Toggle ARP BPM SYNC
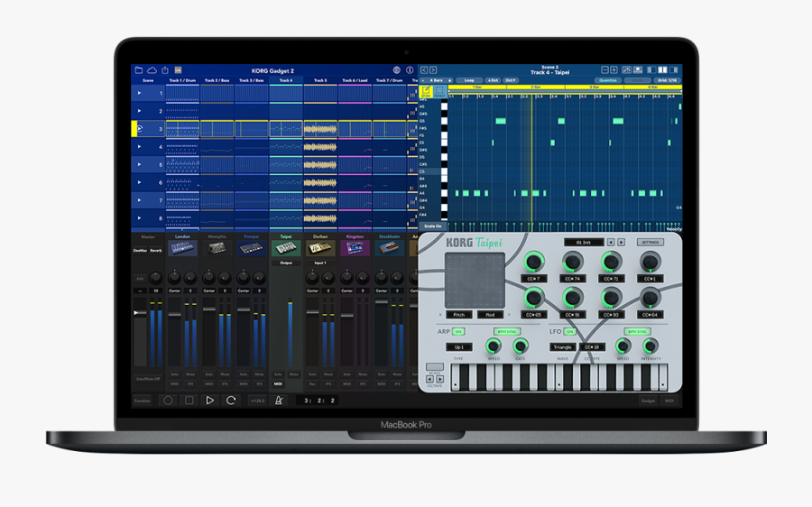Viewport: 812px width, 507px height. coord(506,331)
